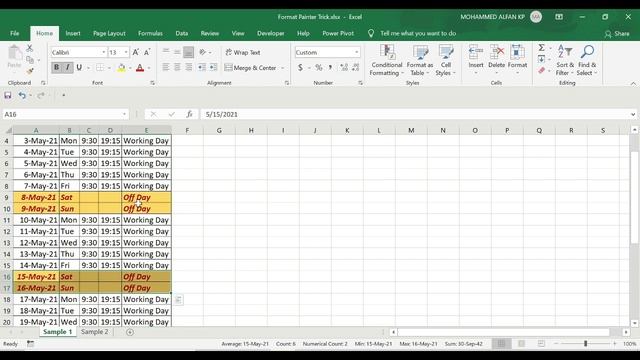Open the Format cells menu
Screen dimensions: 640x360
517,60
